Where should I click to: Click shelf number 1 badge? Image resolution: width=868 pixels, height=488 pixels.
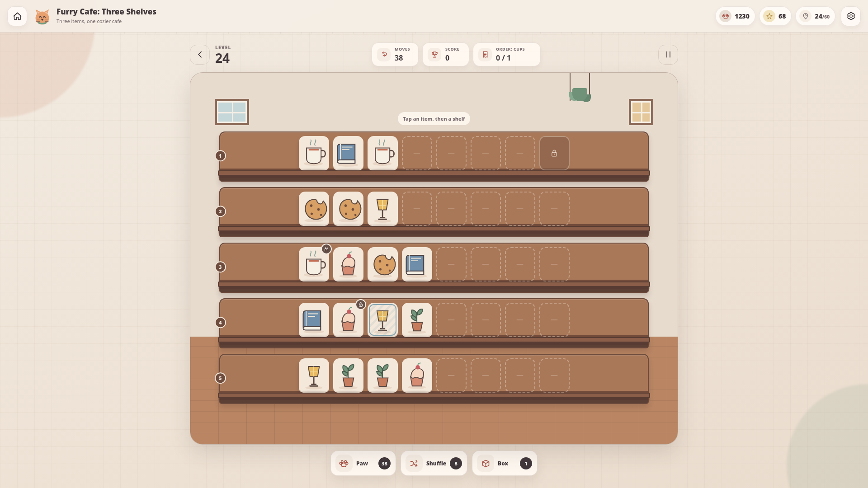220,156
